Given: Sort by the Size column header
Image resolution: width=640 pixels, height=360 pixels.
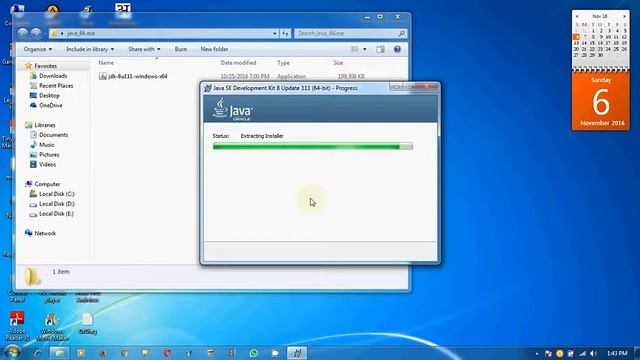Looking at the screenshot, I should 338,63.
